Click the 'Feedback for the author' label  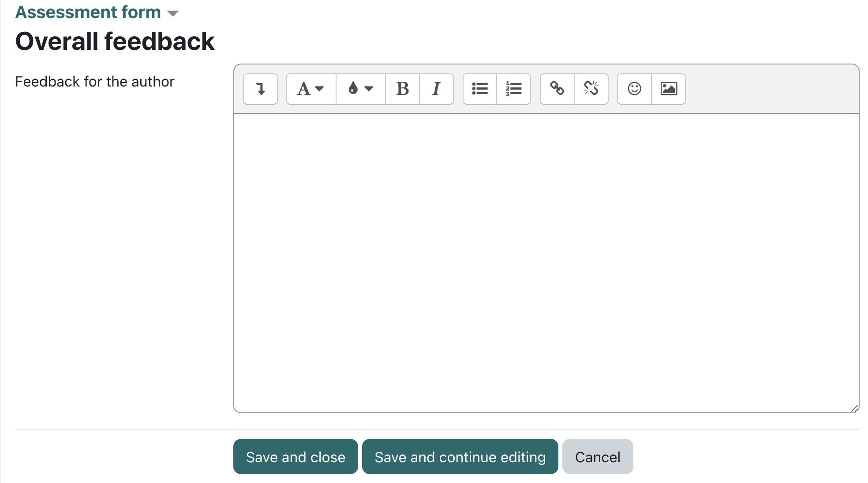[95, 82]
